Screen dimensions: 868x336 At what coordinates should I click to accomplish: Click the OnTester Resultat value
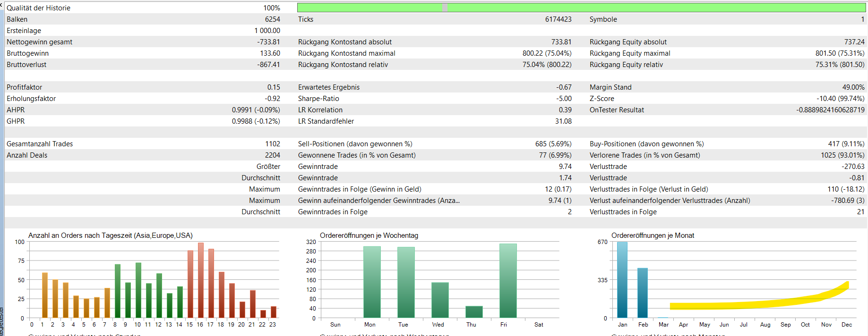830,110
